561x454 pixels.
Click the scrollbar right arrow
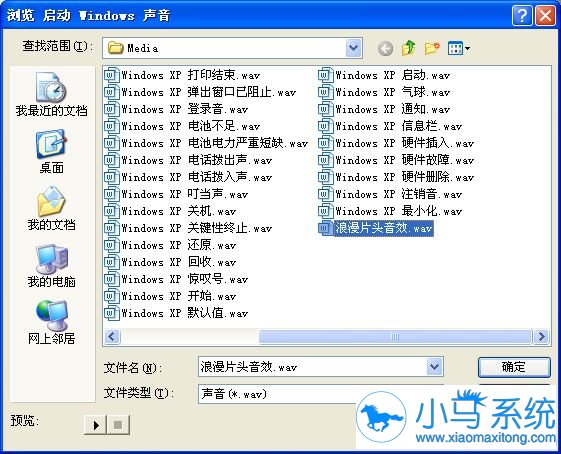(x=541, y=336)
